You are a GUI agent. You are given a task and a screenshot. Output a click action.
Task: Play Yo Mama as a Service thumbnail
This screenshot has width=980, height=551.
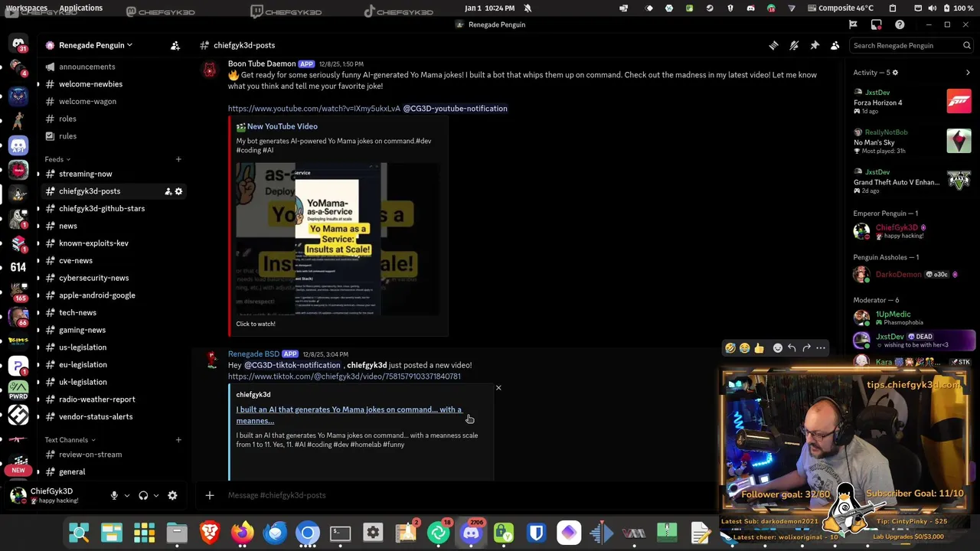[x=338, y=239]
